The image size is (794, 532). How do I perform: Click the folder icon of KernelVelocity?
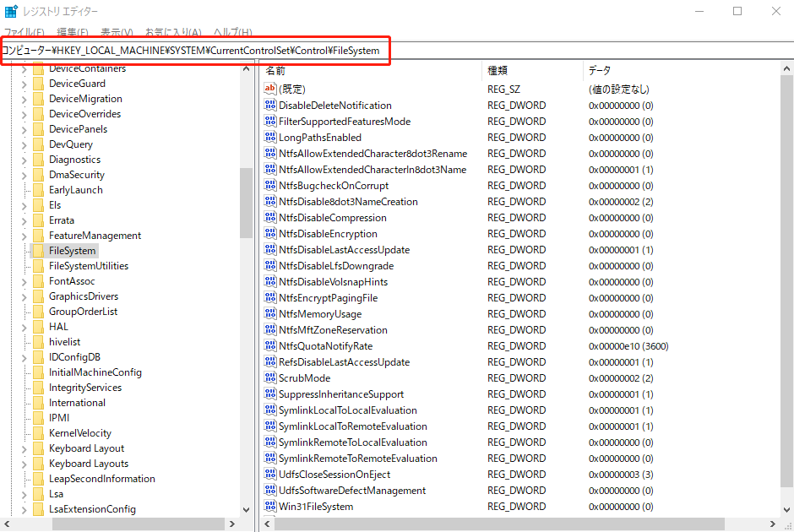39,433
